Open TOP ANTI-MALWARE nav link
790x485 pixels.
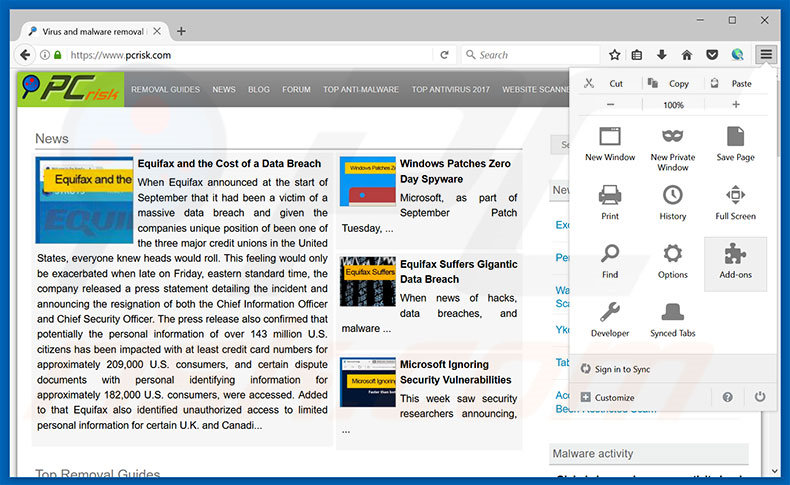coord(361,90)
